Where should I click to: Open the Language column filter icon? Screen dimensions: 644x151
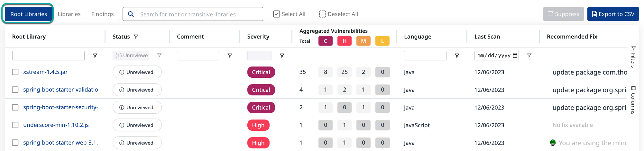coord(456,56)
